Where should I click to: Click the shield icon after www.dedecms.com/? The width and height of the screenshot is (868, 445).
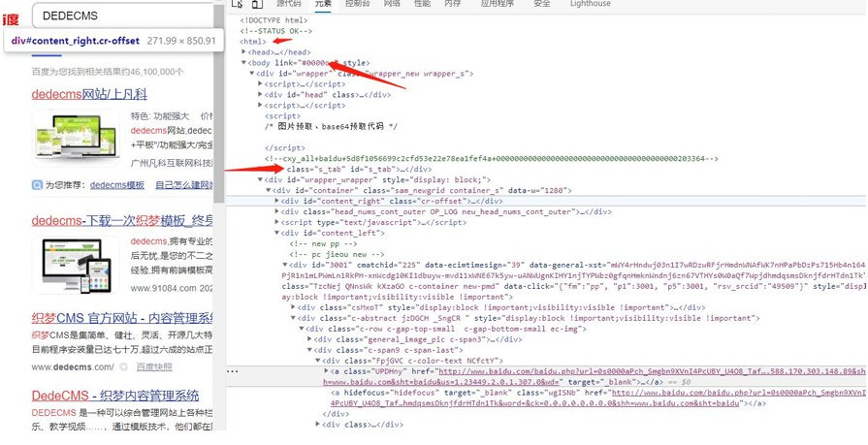124,367
